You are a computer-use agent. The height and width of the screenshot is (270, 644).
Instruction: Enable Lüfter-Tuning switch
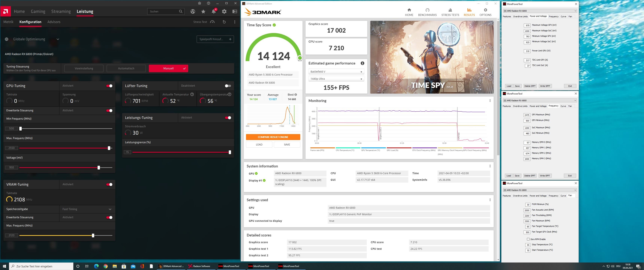228,86
